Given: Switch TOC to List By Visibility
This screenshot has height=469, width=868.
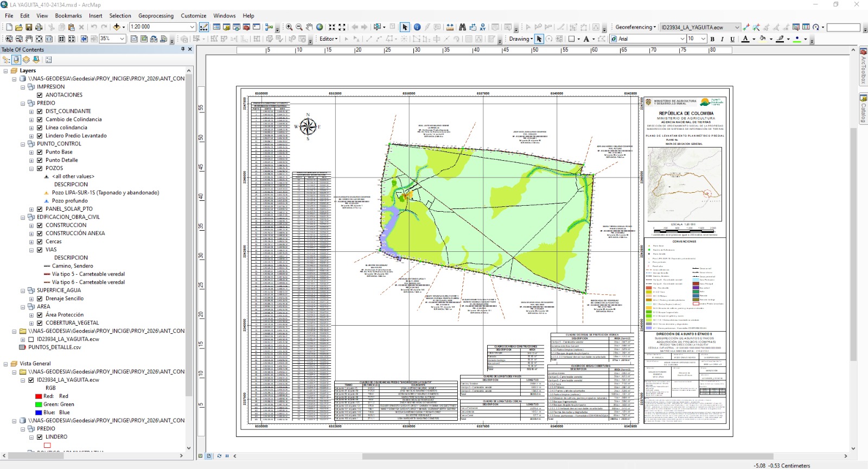Looking at the screenshot, I should pyautogui.click(x=26, y=60).
